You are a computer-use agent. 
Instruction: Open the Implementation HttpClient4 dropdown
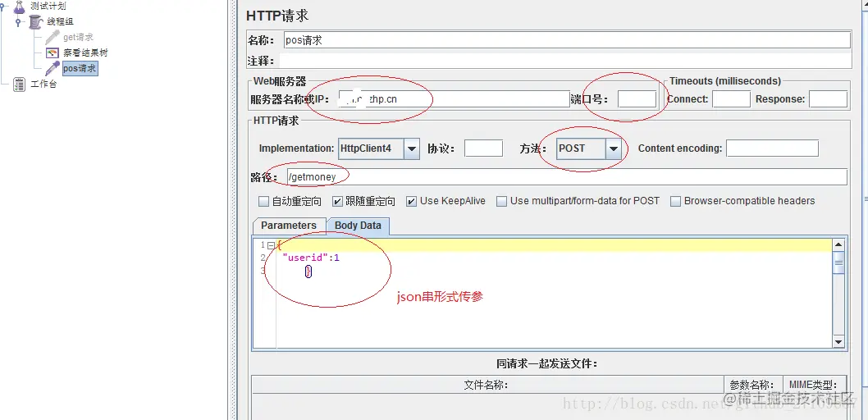pyautogui.click(x=411, y=148)
